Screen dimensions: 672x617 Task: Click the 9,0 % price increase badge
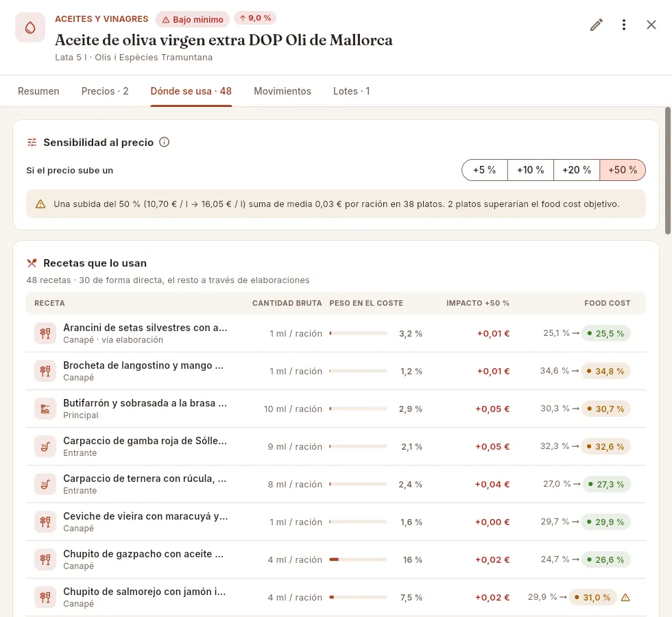click(255, 18)
